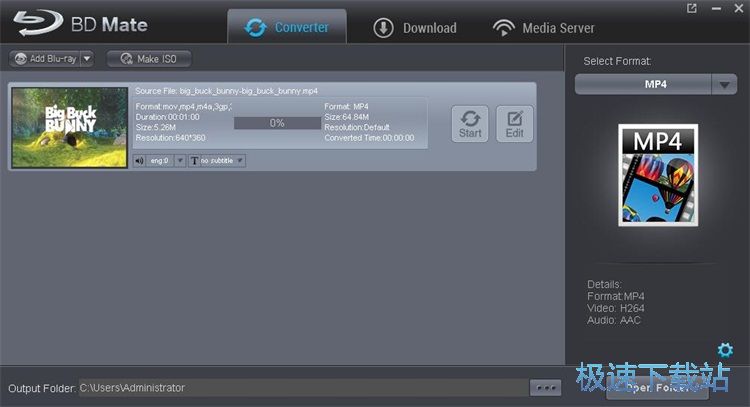The image size is (750, 407).
Task: Edit the big_buck_bunny video
Action: (515, 124)
